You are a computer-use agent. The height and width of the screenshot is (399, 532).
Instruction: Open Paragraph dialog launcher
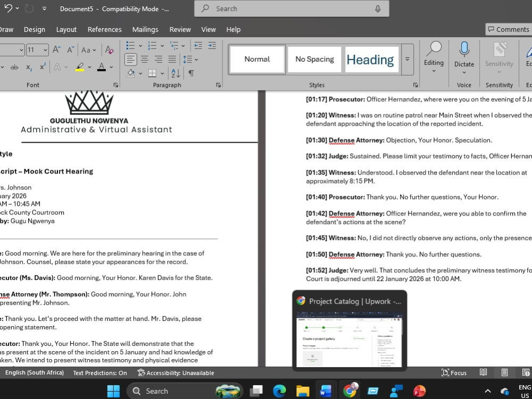(x=218, y=85)
